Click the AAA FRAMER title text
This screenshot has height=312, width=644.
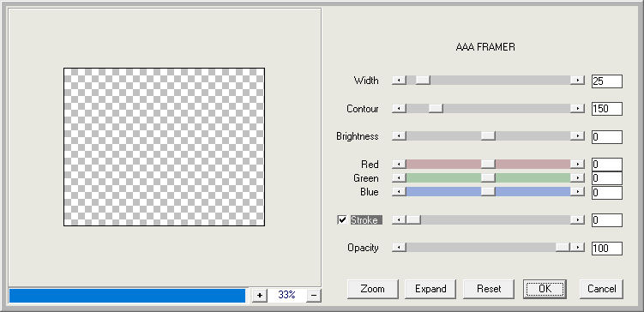coord(485,47)
